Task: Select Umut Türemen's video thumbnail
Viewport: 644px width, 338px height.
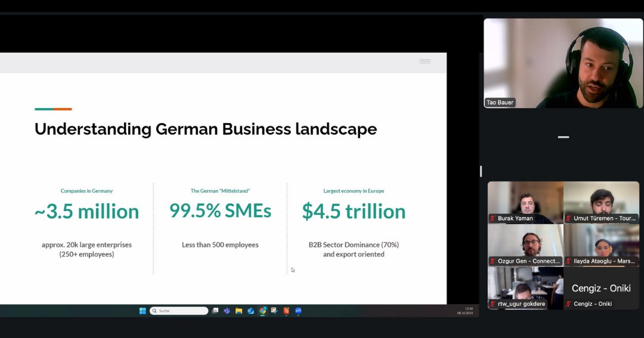Action: point(602,202)
